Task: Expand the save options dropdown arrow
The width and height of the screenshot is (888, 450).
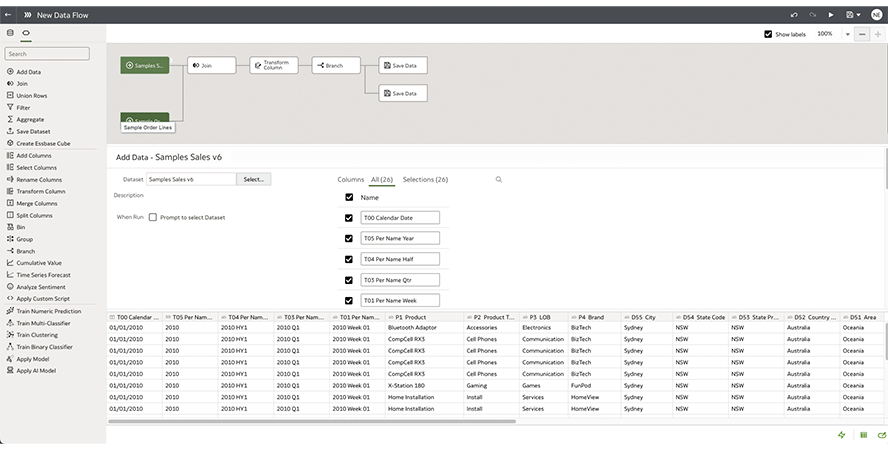Action: pyautogui.click(x=861, y=15)
